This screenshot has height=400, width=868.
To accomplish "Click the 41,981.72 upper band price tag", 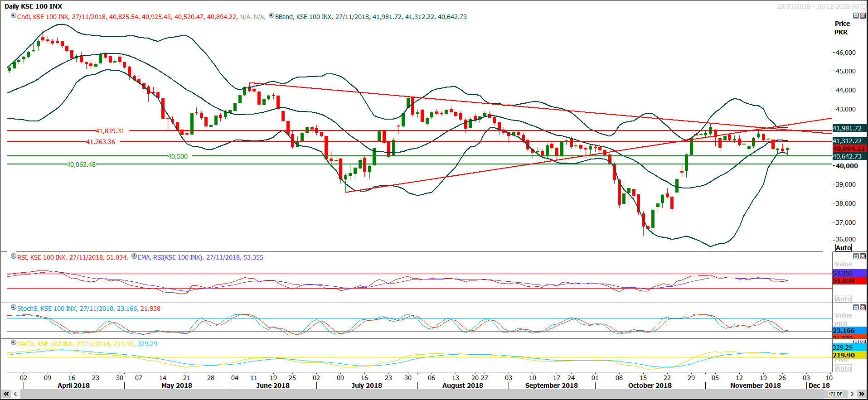I will point(849,128).
